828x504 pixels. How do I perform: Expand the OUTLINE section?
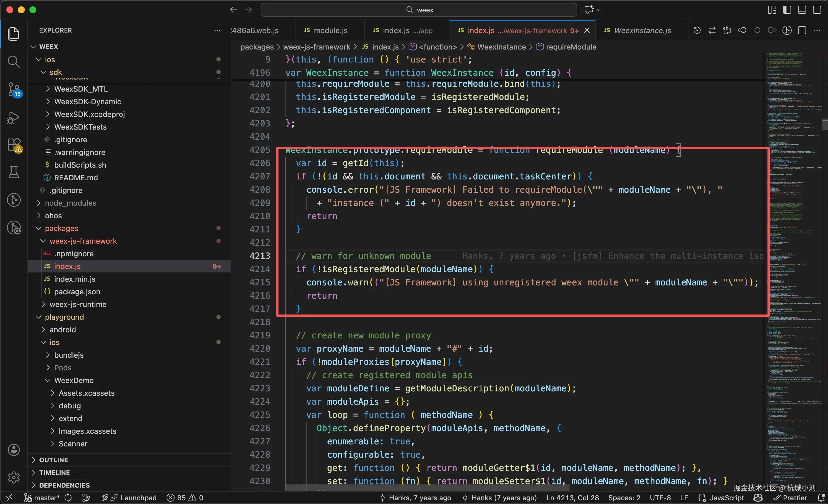coord(53,460)
